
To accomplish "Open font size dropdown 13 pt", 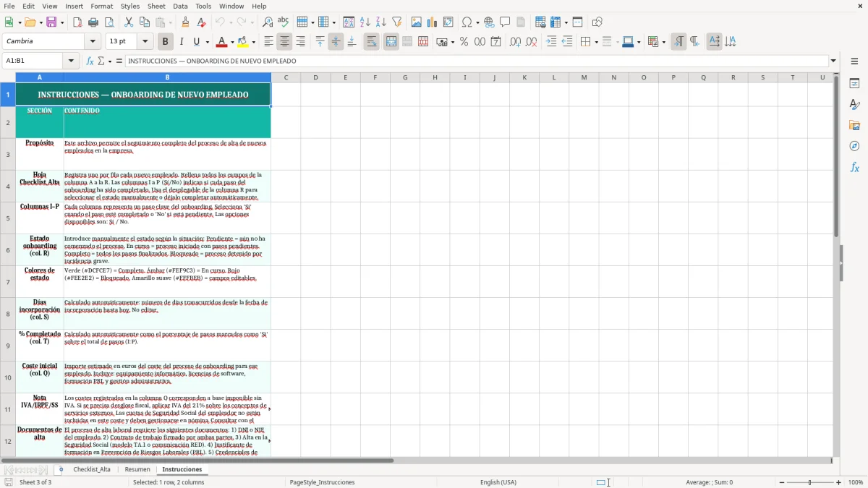I will click(145, 42).
